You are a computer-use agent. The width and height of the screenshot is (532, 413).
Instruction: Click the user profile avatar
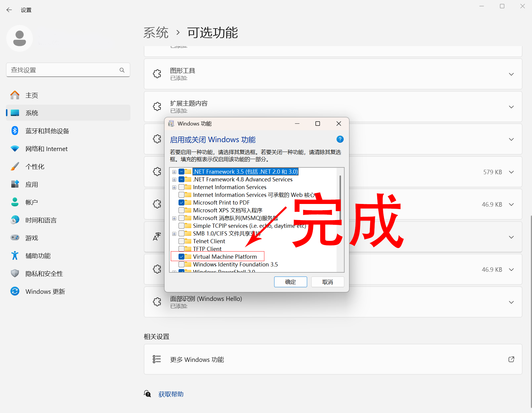[x=20, y=38]
